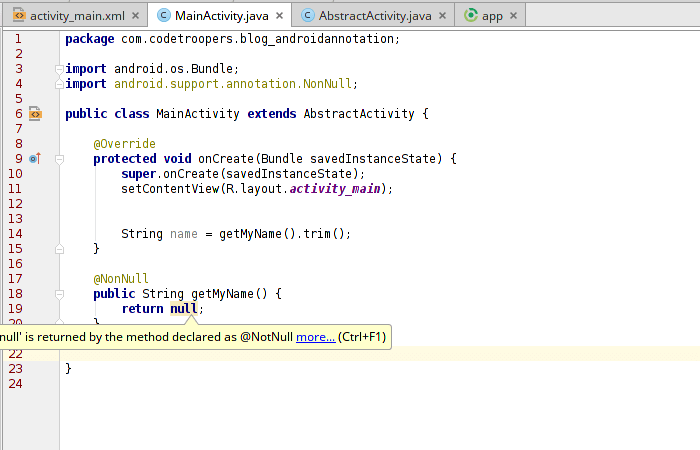Click line number 14 in the gutter
Viewport: 700px width, 450px height.
[x=15, y=234]
